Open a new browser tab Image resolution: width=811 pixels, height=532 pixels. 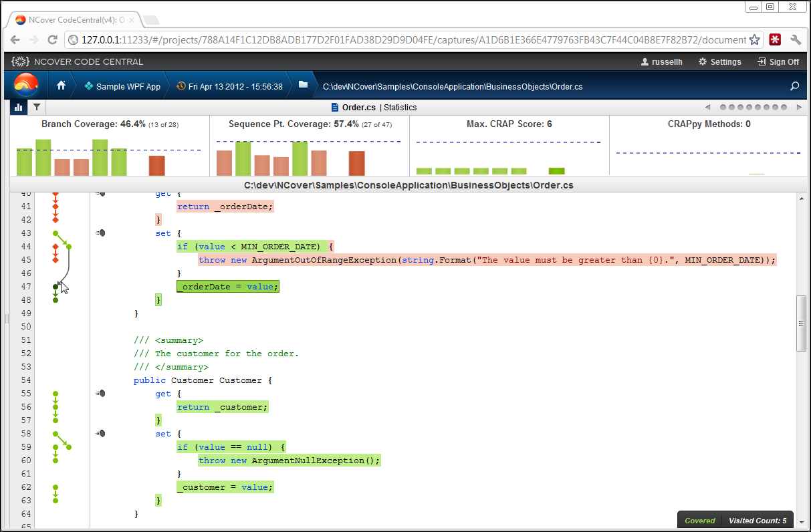pyautogui.click(x=150, y=19)
